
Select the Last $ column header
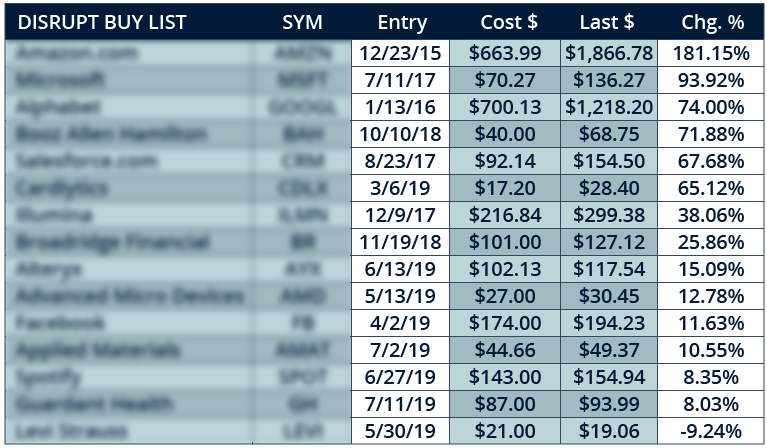[x=607, y=22]
